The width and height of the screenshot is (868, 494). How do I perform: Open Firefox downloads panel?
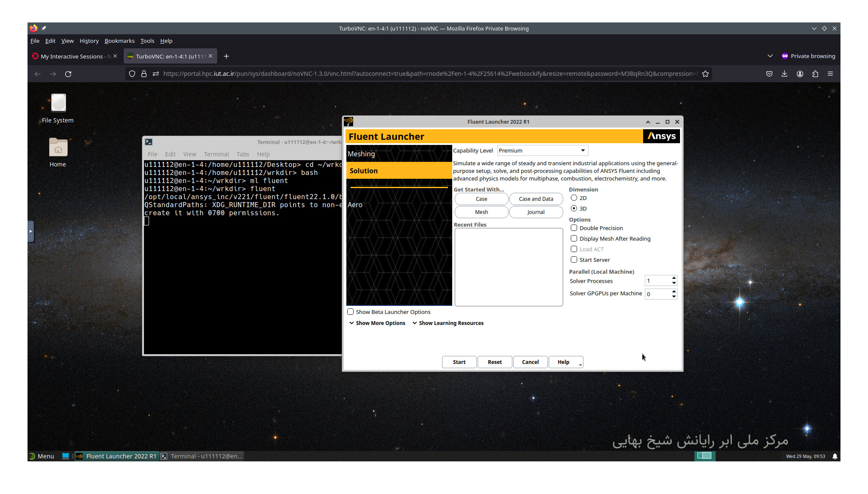(785, 74)
